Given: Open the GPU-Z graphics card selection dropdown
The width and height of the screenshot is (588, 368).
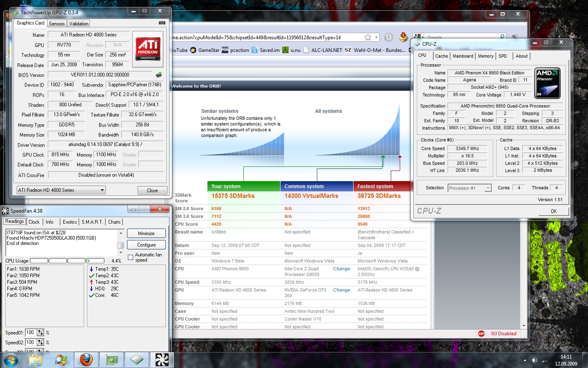Looking at the screenshot, I should (x=61, y=190).
